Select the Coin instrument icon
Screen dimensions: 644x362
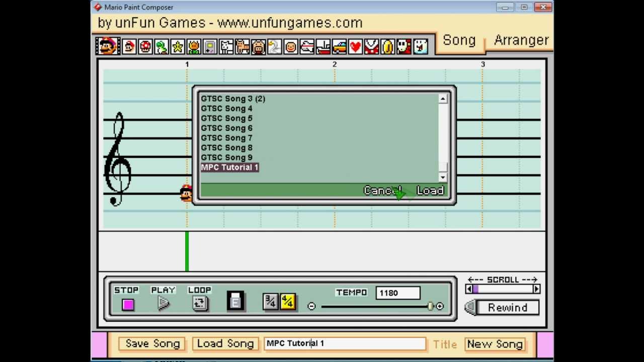pos(388,47)
